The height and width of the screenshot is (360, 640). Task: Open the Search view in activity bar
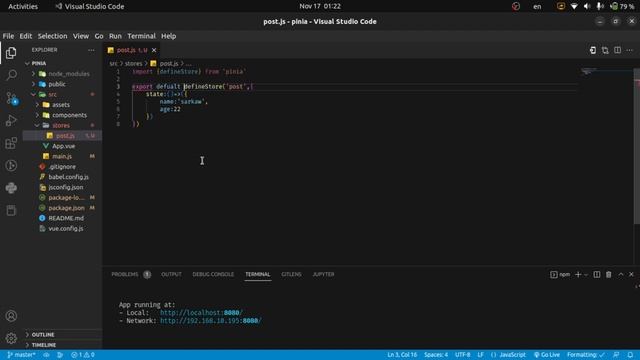click(x=11, y=75)
